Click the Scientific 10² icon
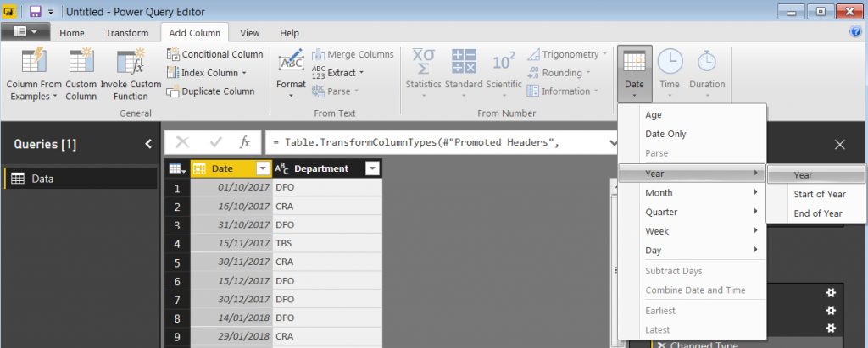This screenshot has width=868, height=348. pos(504,61)
